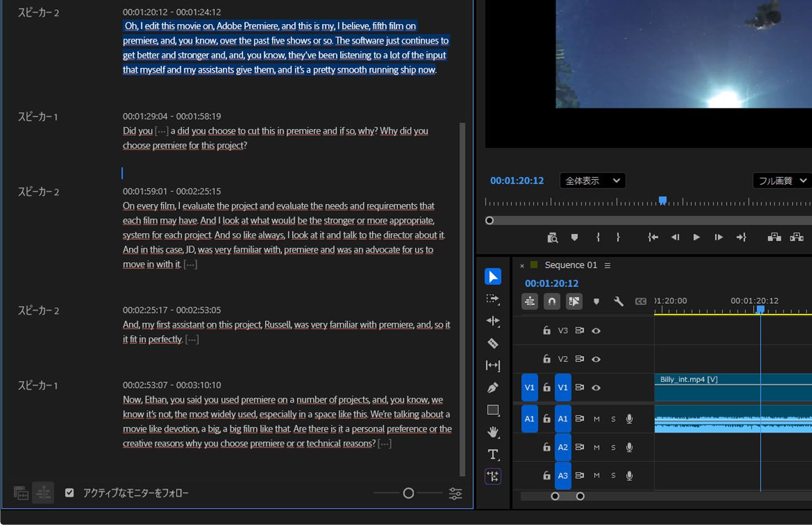Toggle the follow active monitor checkbox

pos(69,493)
